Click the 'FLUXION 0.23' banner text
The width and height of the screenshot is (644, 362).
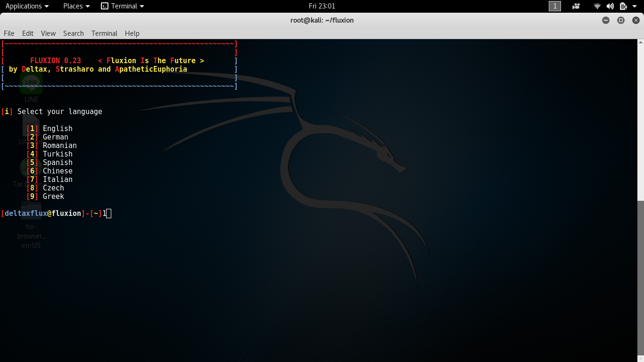click(x=56, y=61)
